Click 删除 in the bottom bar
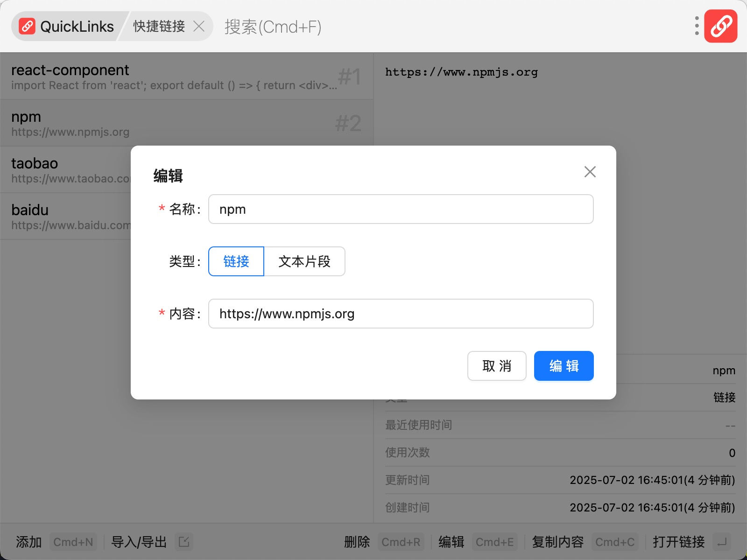This screenshot has width=747, height=560. pos(357,542)
